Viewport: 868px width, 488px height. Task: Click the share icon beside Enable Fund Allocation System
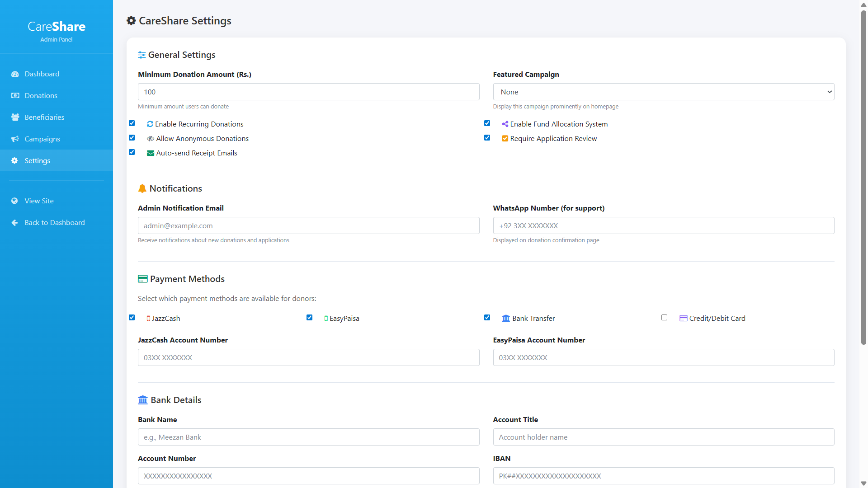505,124
